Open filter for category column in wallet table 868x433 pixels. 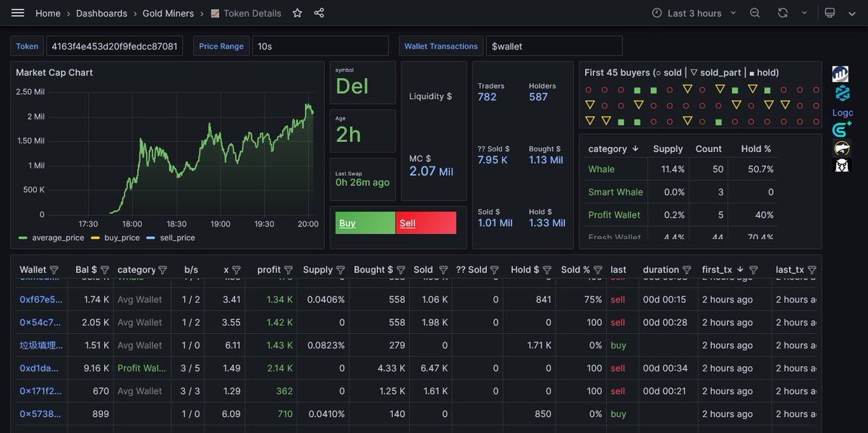coord(163,270)
